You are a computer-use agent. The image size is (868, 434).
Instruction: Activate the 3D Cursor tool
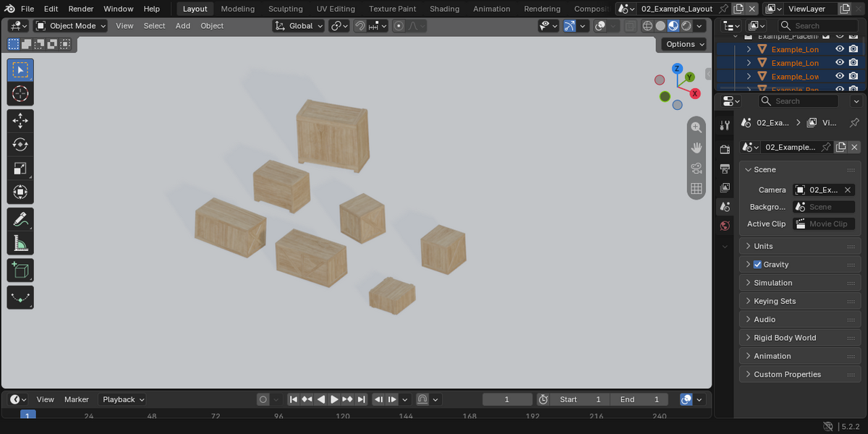pos(20,93)
